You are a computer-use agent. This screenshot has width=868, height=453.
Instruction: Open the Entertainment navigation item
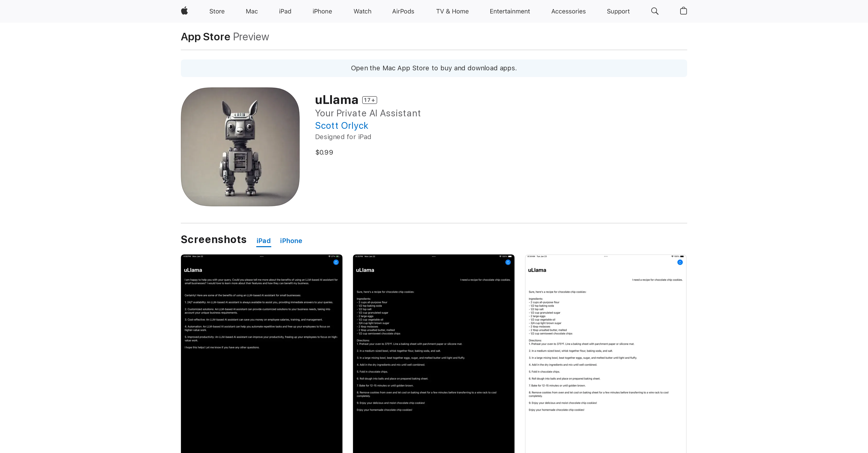click(x=509, y=11)
